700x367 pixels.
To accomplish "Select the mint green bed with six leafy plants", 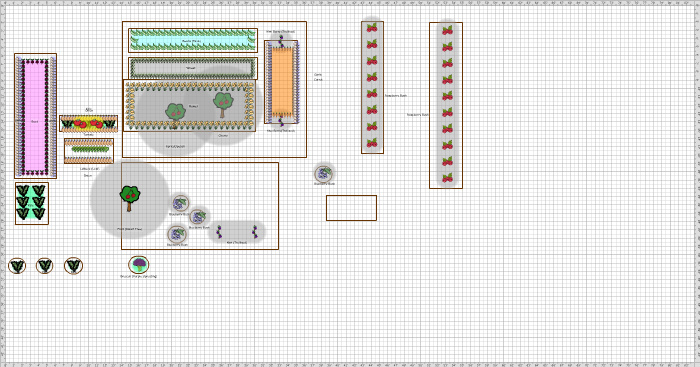I will click(x=32, y=203).
